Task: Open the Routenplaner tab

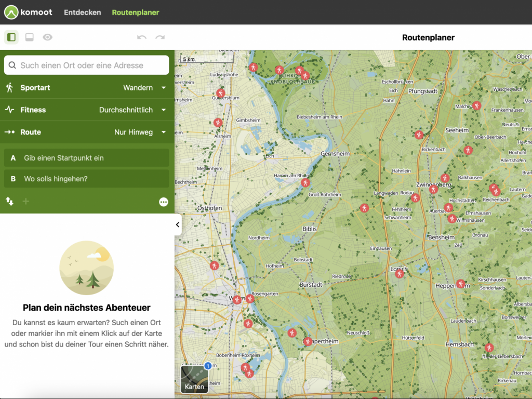Action: tap(136, 12)
